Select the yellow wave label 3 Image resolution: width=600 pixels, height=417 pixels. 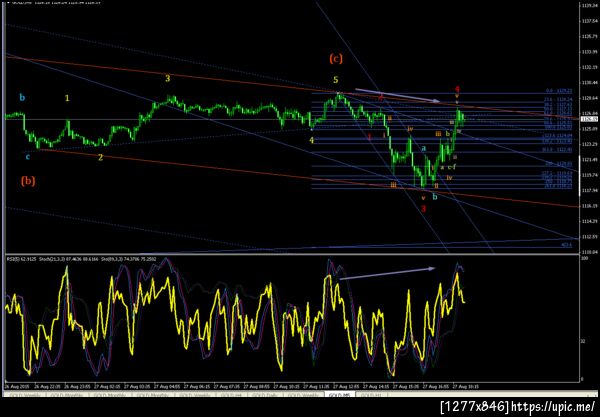click(167, 78)
